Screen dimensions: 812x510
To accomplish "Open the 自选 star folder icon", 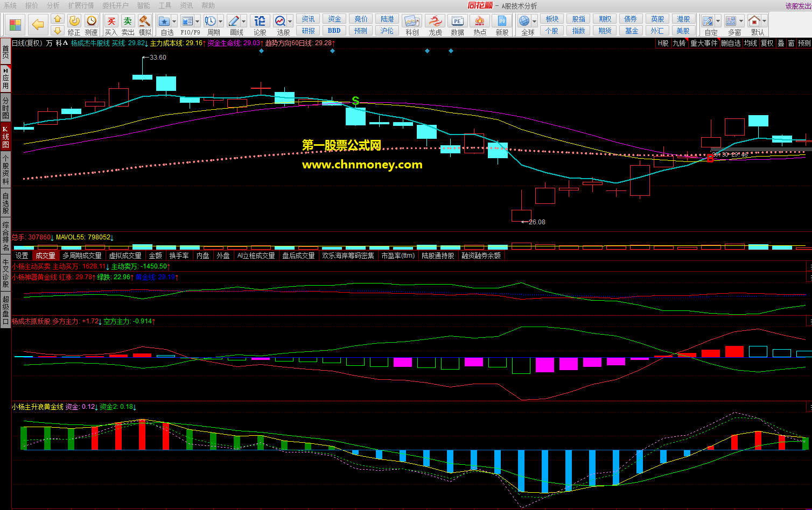I will (164, 21).
